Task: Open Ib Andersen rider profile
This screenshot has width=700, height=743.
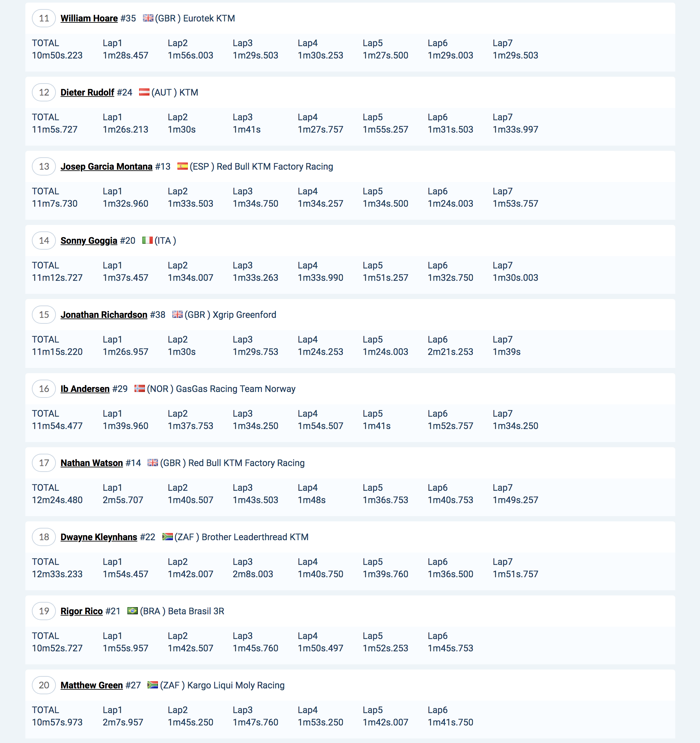Action: [85, 389]
